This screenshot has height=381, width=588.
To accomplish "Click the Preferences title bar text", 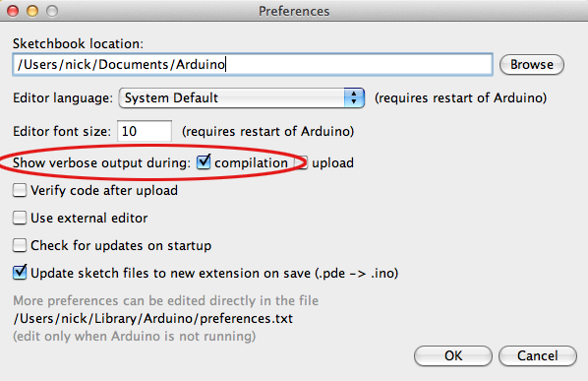I will pyautogui.click(x=294, y=11).
